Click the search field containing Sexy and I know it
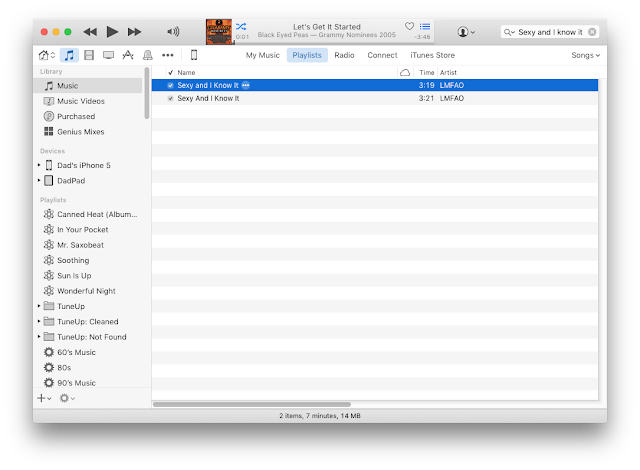The height and width of the screenshot is (470, 640). pyautogui.click(x=549, y=32)
